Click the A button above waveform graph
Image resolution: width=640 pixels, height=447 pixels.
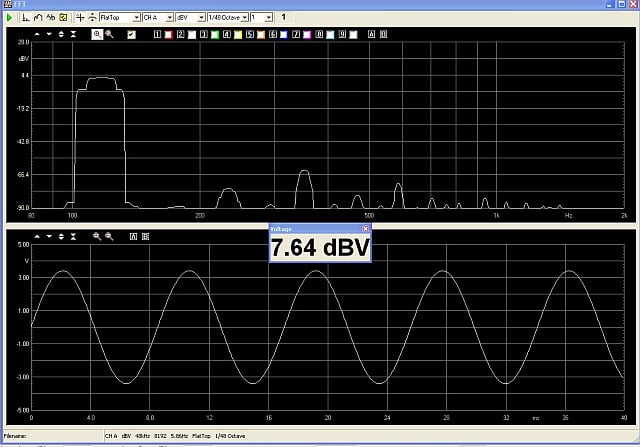coord(135,236)
